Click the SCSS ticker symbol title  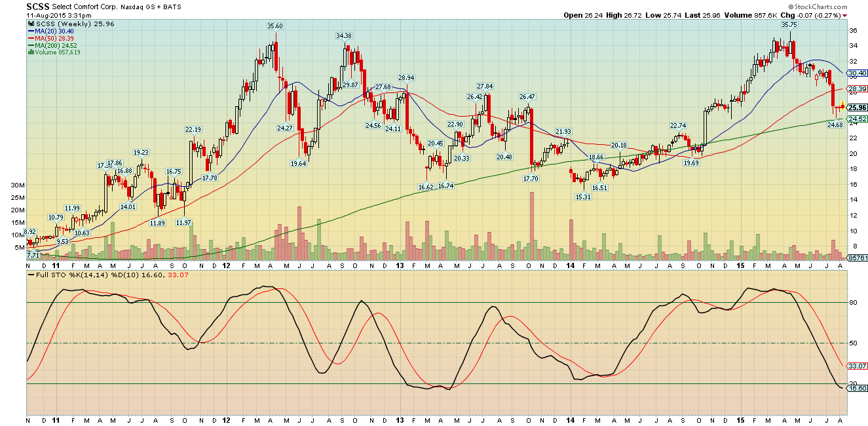38,7
